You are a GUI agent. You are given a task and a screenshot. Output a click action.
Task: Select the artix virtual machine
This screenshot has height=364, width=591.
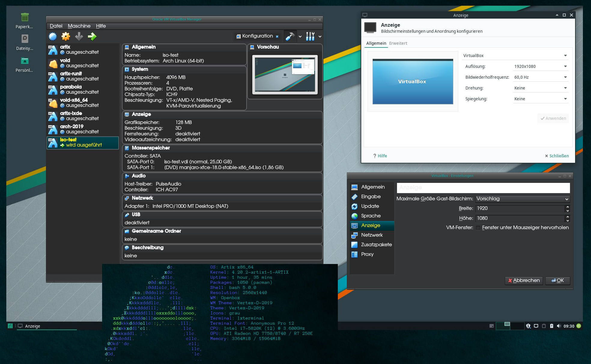[83, 50]
